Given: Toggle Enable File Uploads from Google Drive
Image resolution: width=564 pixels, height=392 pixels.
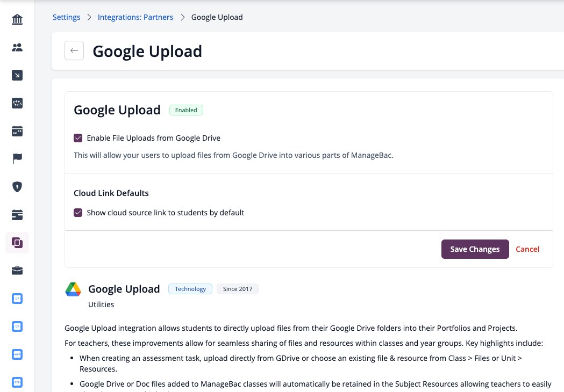Looking at the screenshot, I should coord(78,138).
